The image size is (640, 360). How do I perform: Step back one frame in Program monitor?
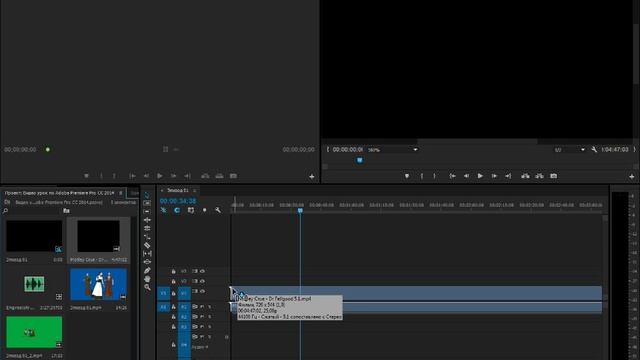[x=466, y=176]
